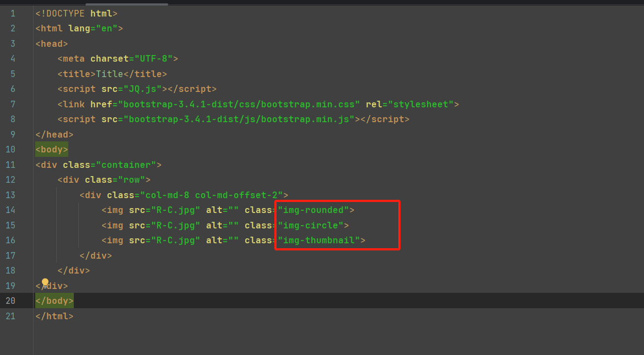This screenshot has height=355, width=644.
Task: Click the yellow lightbulb intention icon
Action: pyautogui.click(x=45, y=282)
